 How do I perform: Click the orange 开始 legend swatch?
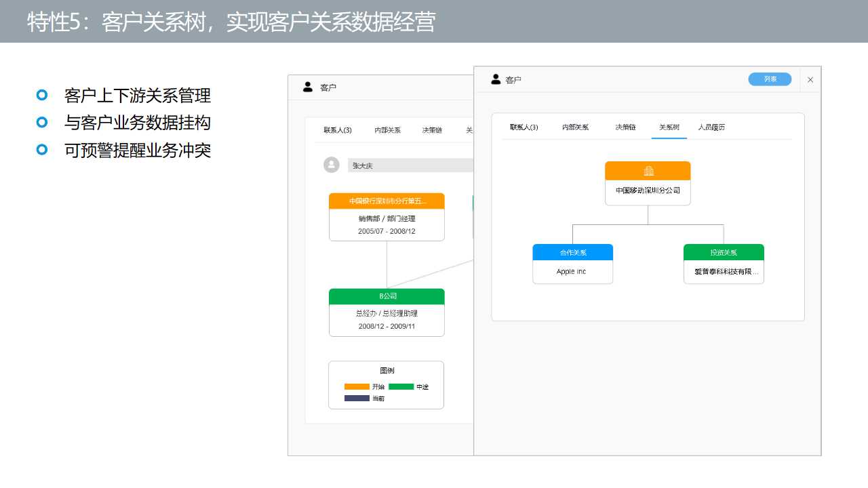click(x=357, y=387)
